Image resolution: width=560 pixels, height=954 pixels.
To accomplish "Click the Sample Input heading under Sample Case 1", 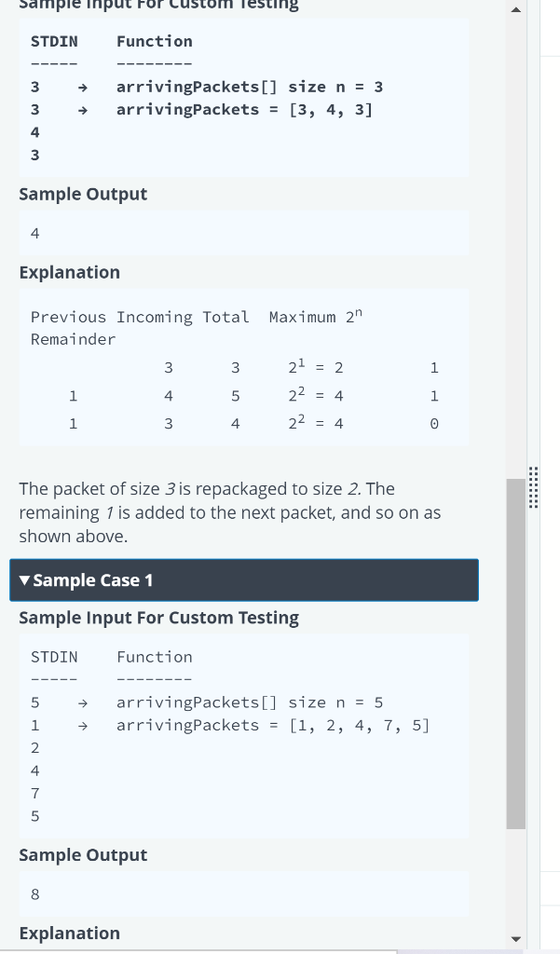I will 159,618.
